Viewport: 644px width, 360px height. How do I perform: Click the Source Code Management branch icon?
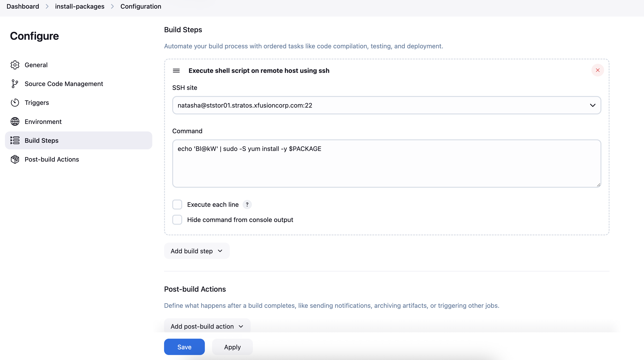15,84
